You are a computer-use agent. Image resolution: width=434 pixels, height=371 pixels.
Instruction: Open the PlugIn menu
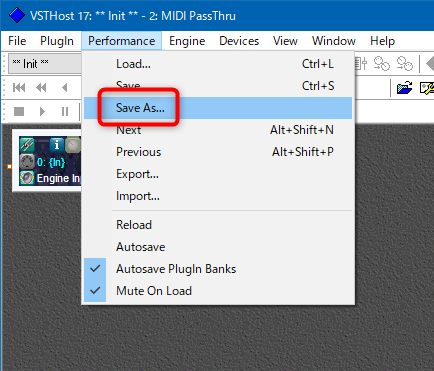coord(57,41)
